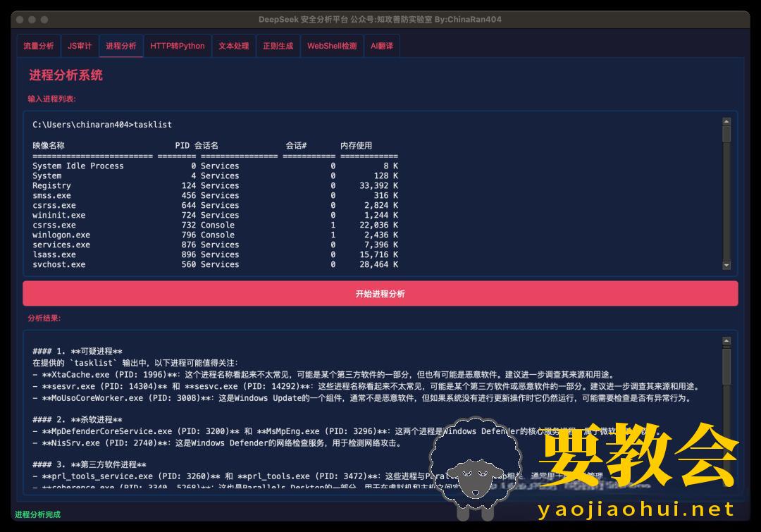The height and width of the screenshot is (532, 761).
Task: Click the tasklist command line text
Action: [102, 125]
